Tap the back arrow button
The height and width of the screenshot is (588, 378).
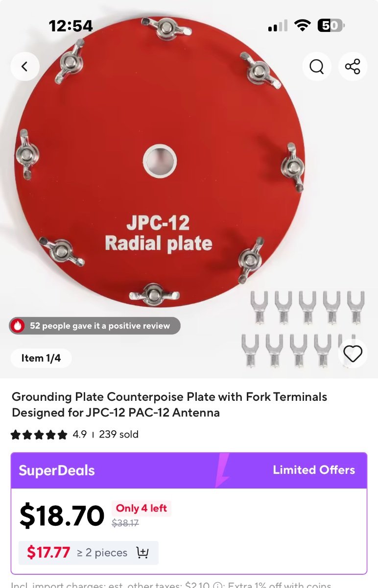tap(24, 66)
